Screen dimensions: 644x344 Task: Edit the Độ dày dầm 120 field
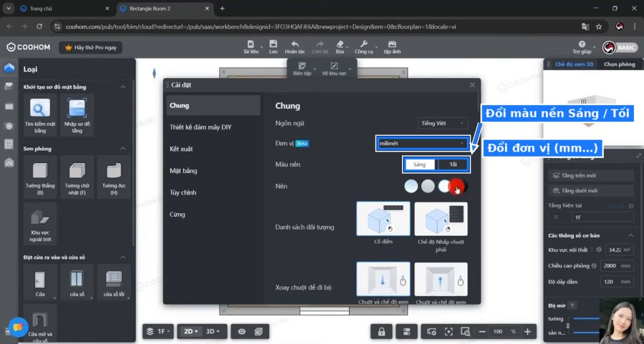(x=616, y=282)
